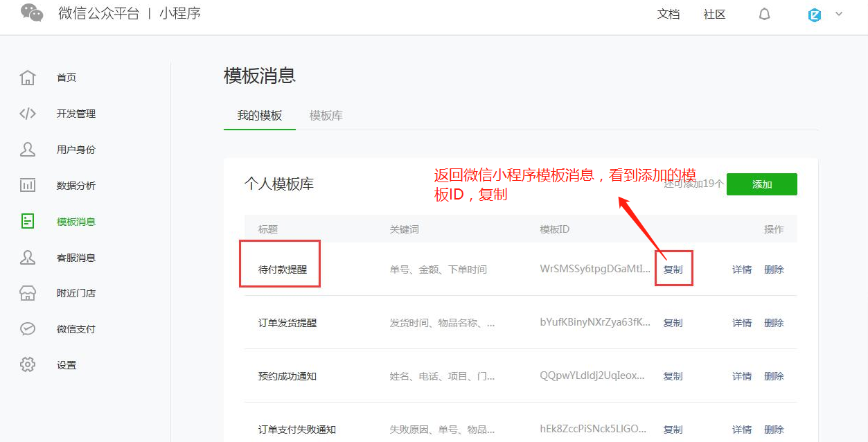Open the settings gear icon

[x=28, y=365]
